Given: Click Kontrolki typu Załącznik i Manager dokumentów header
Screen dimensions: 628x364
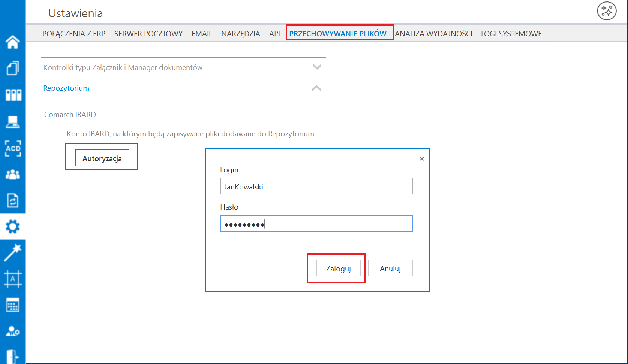Looking at the screenshot, I should coord(183,67).
